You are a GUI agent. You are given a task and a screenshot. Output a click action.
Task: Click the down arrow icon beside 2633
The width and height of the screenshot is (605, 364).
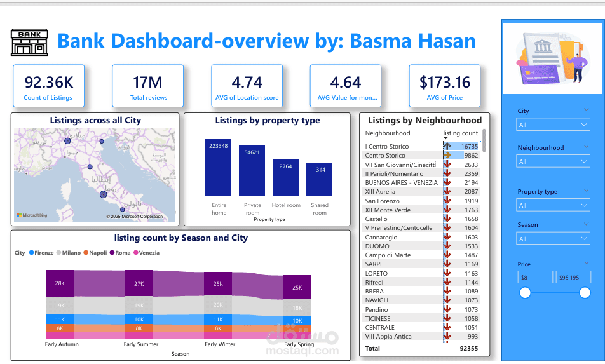coord(447,165)
